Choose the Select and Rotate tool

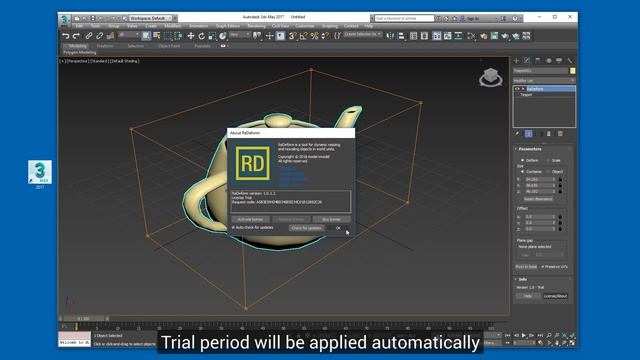pyautogui.click(x=202, y=36)
